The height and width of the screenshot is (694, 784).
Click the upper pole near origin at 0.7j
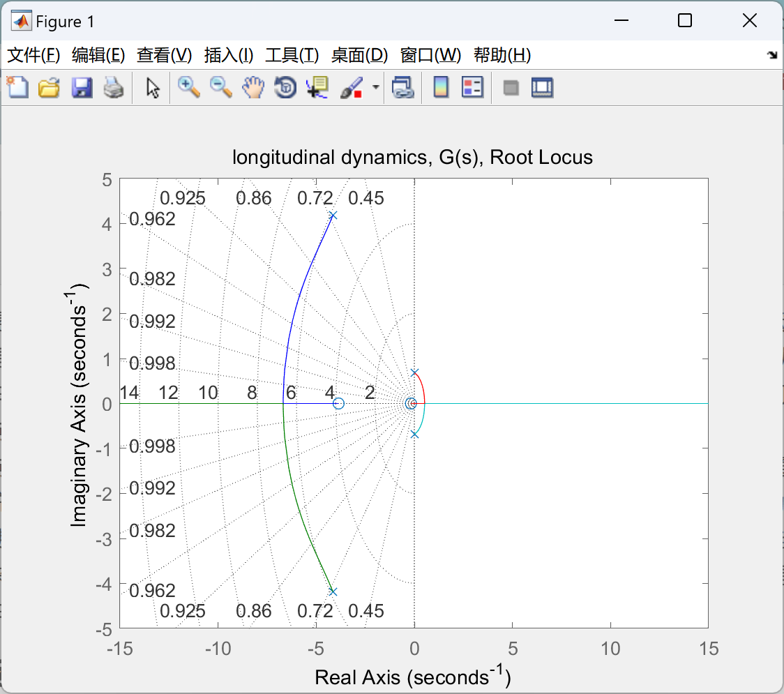tap(414, 372)
